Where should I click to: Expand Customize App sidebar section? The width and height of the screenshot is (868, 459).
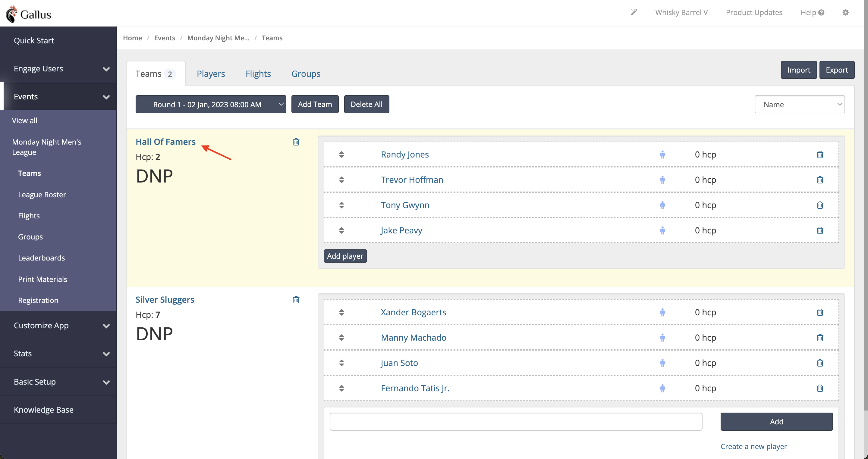point(59,325)
